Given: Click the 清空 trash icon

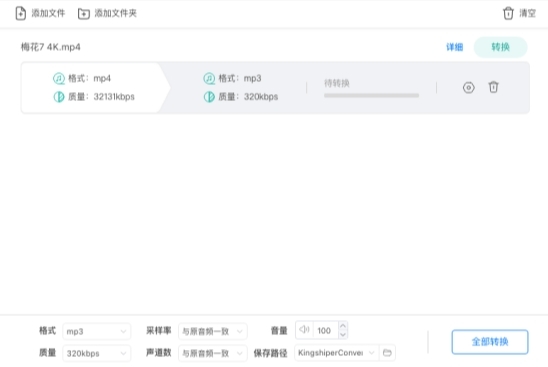Looking at the screenshot, I should tap(508, 13).
